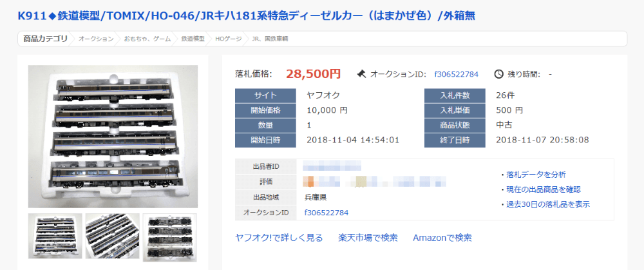Image resolution: width=644 pixels, height=270 pixels.
Task: Open the K911 TOMIX HO-046 title link
Action: 247,15
